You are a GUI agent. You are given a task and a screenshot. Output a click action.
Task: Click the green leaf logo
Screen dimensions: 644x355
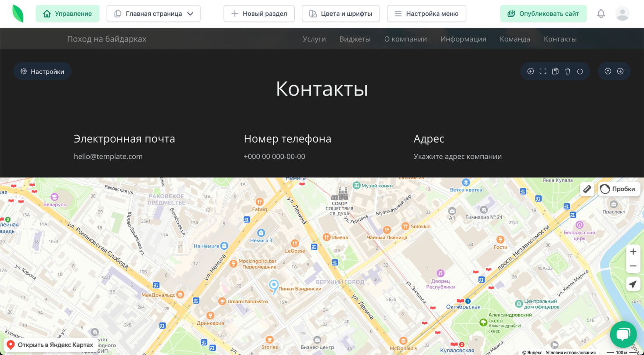pos(18,14)
